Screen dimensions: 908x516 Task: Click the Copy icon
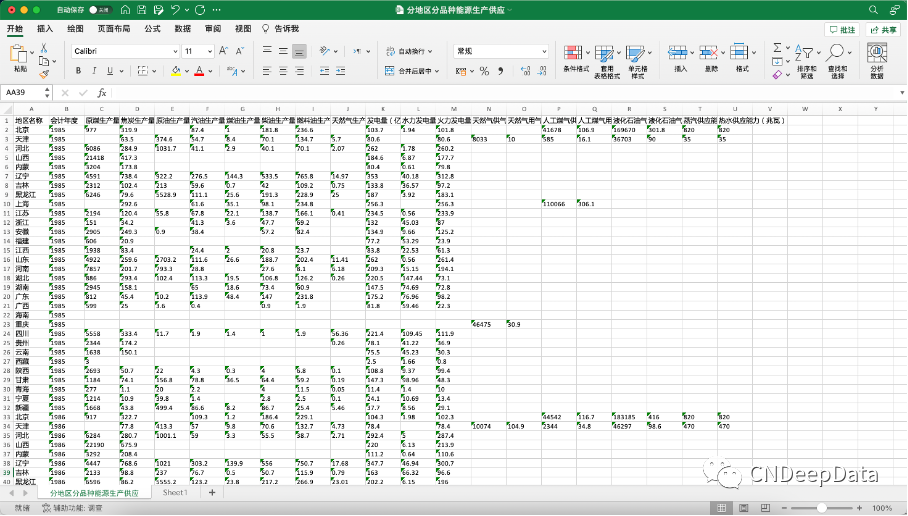(43, 61)
